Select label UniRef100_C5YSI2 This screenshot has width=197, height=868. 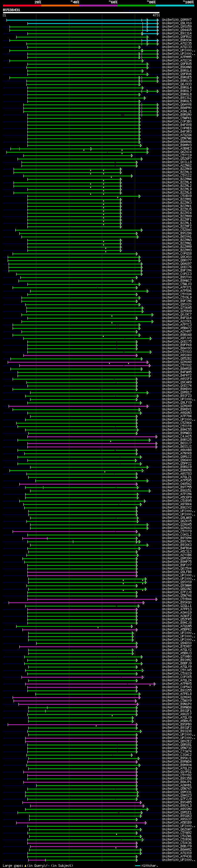coord(177,176)
